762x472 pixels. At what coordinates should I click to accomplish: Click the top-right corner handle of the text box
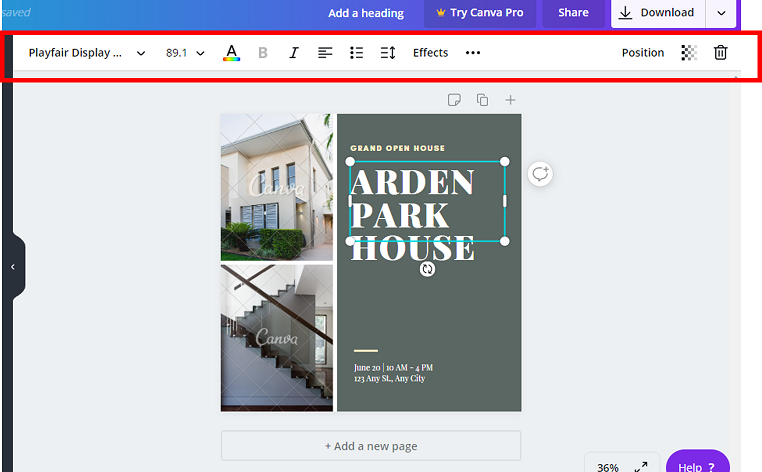click(x=504, y=161)
